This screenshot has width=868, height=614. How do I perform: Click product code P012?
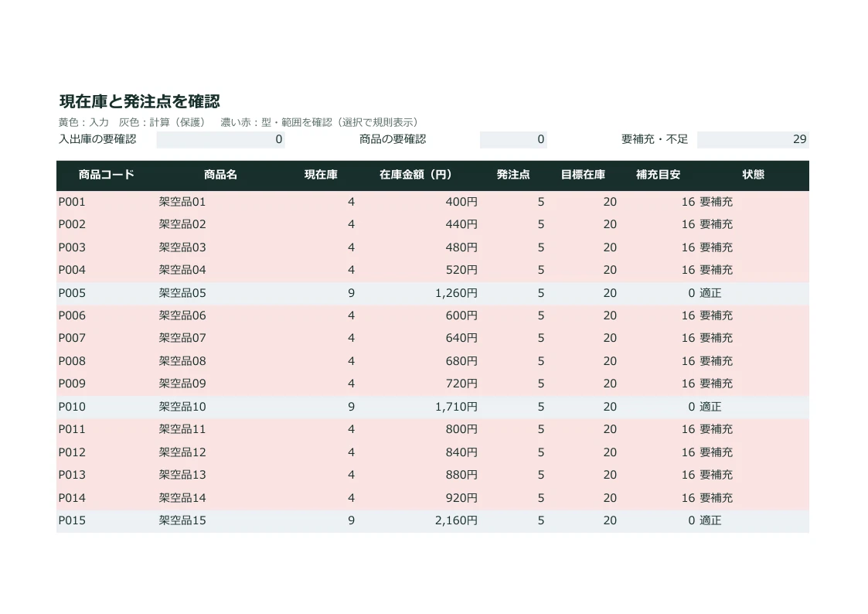[72, 452]
